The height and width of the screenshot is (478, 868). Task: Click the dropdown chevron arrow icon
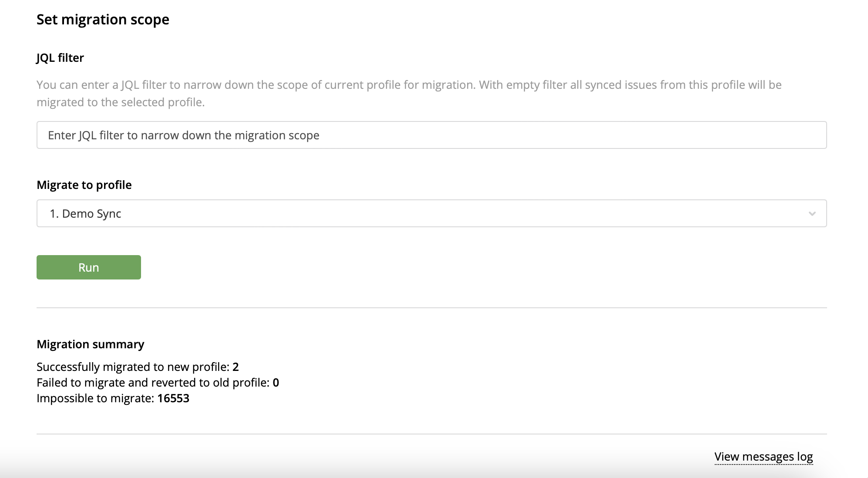coord(812,214)
